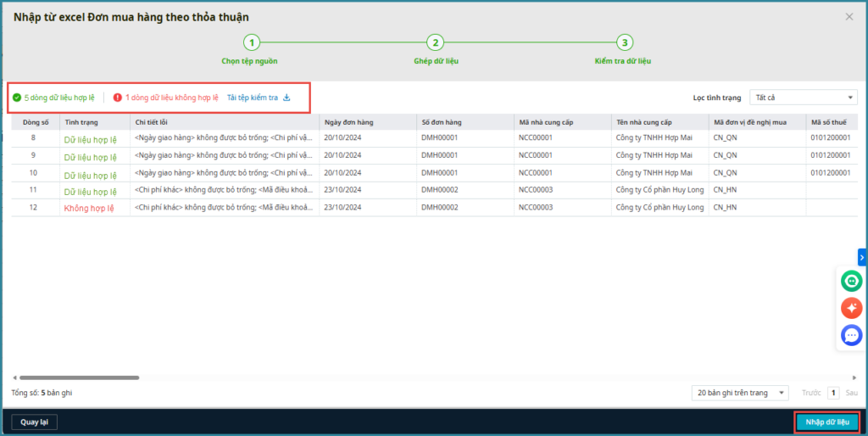Close the excel import dialog
868x436 pixels.
pos(849,17)
